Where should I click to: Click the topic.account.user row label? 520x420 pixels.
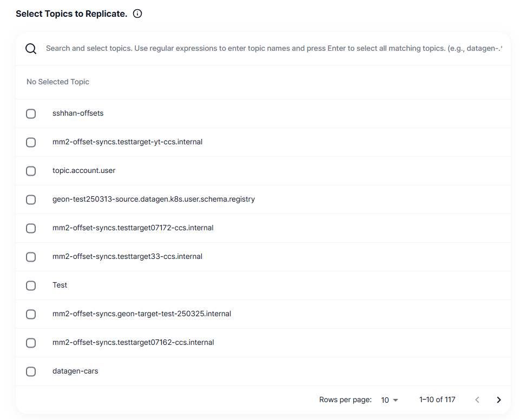(84, 171)
